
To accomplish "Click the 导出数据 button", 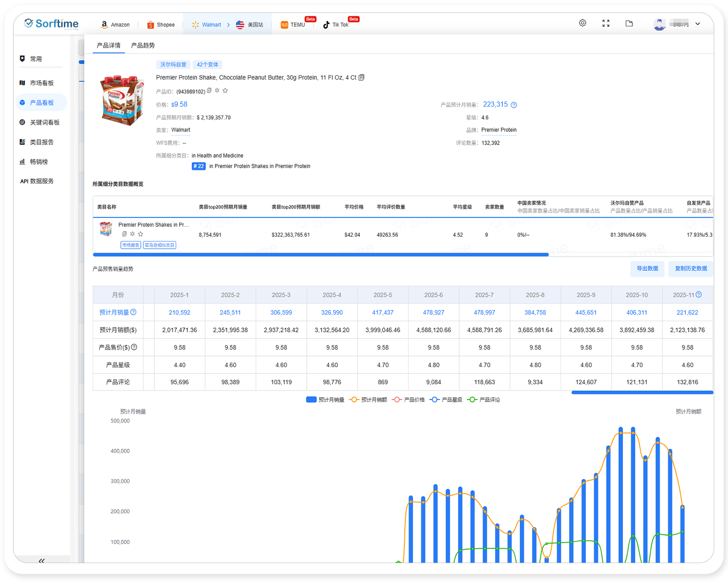I will (647, 269).
